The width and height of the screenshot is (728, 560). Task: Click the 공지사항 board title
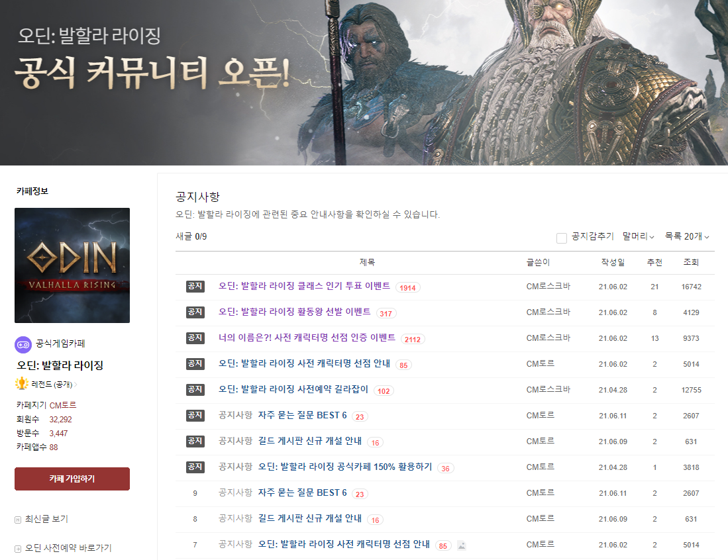pos(197,197)
